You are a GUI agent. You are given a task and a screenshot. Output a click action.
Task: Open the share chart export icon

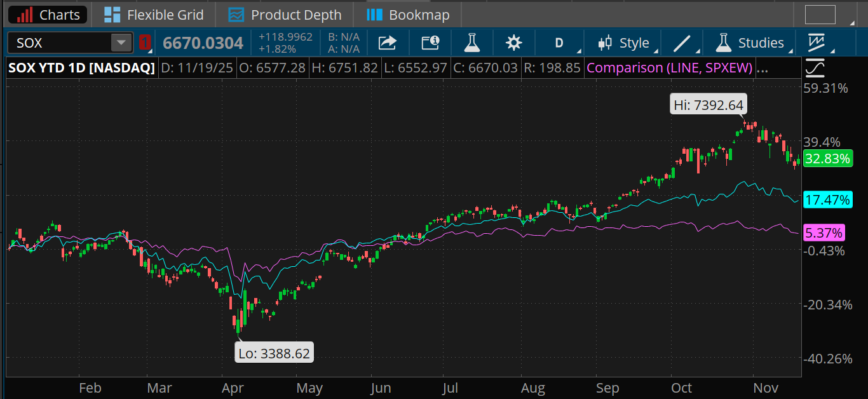click(387, 43)
